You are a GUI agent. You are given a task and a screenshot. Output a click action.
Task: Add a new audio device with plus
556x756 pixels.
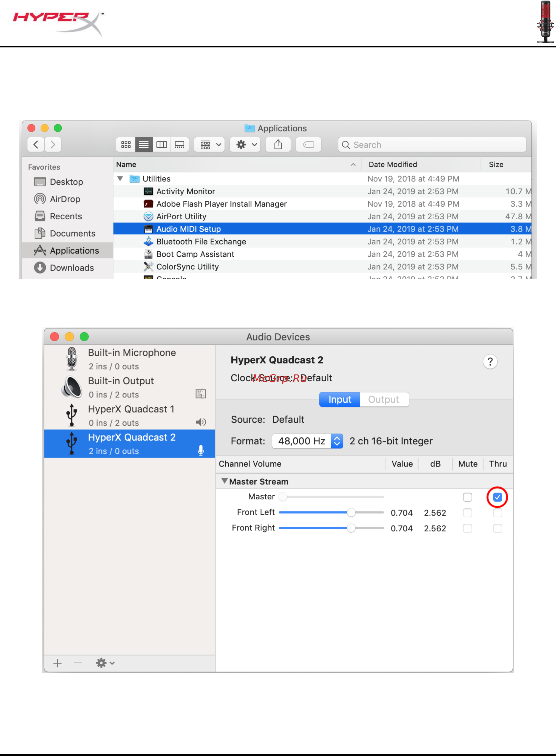[58, 663]
